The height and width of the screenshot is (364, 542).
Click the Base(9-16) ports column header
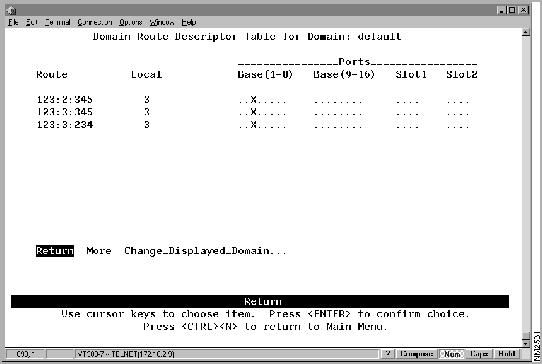(x=344, y=75)
